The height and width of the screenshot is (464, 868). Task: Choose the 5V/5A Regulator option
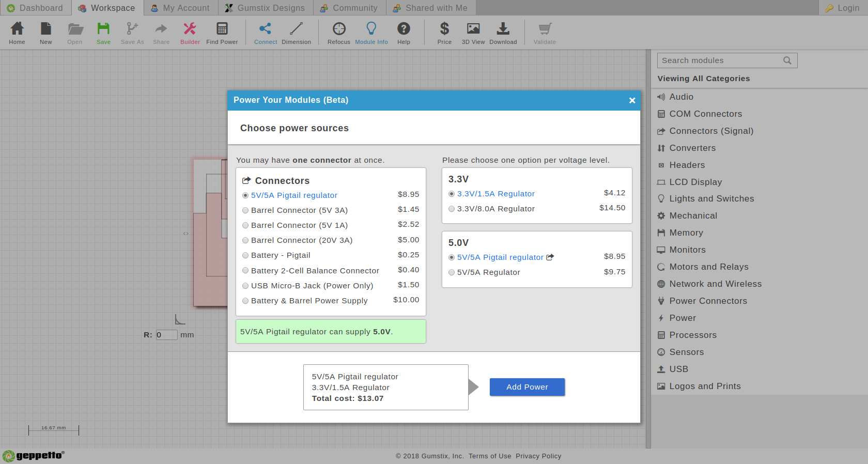(x=452, y=272)
